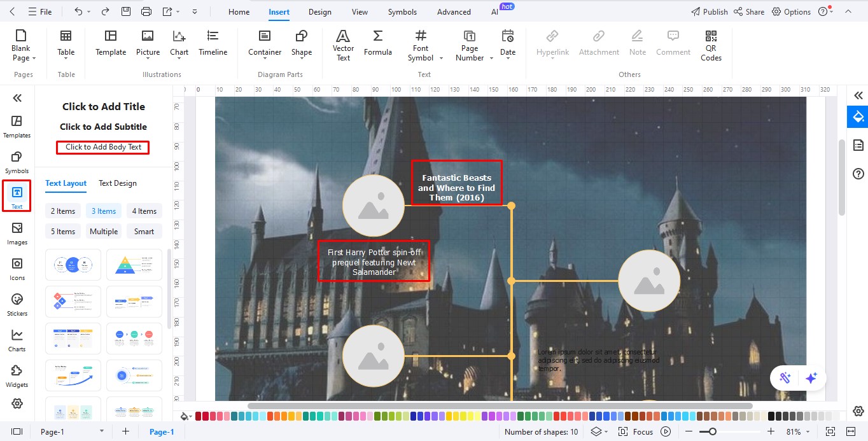Filter layouts by Smart
868x441 pixels.
coord(144,232)
